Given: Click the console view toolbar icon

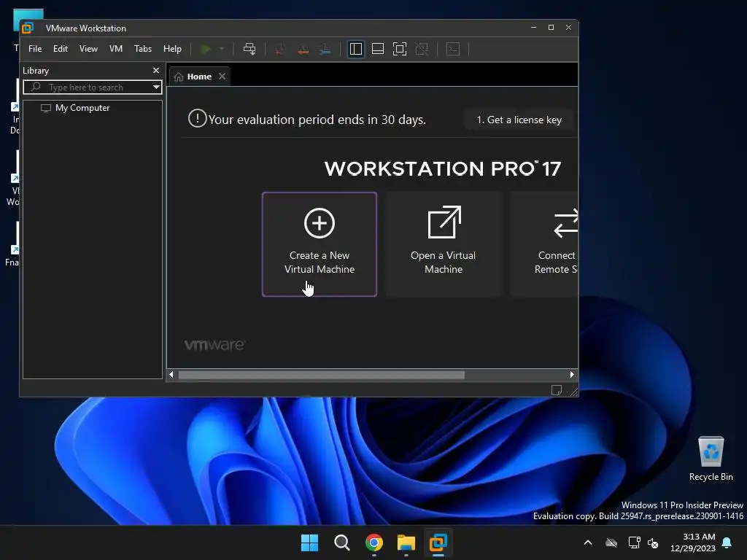Looking at the screenshot, I should 453,49.
